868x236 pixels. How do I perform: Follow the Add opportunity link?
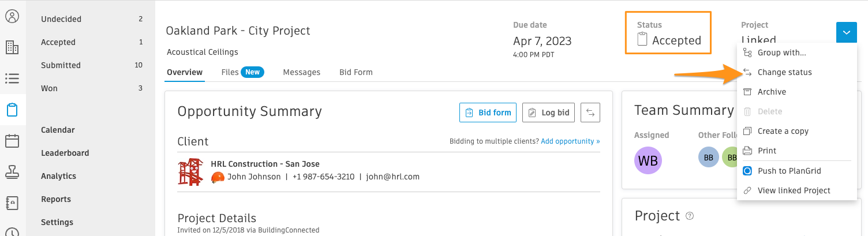coord(570,141)
